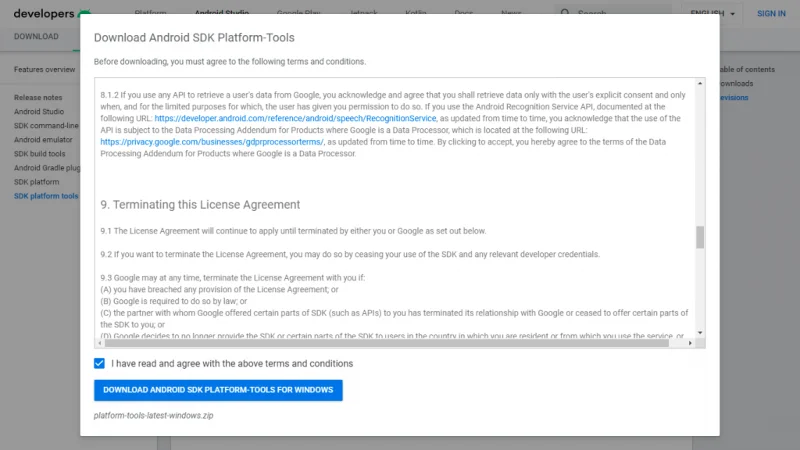Click the 'I have read and agree' label
This screenshot has height=450, width=800.
pos(232,363)
